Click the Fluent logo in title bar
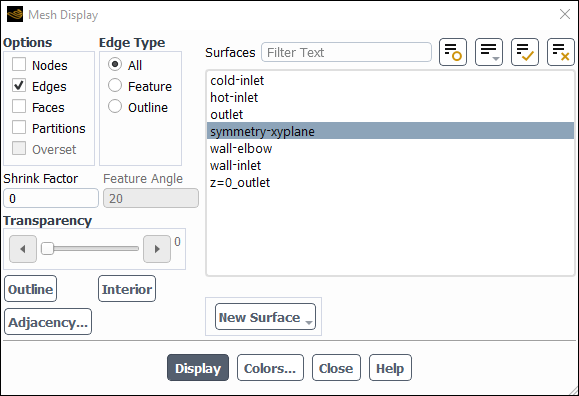The height and width of the screenshot is (396, 579). [x=15, y=15]
